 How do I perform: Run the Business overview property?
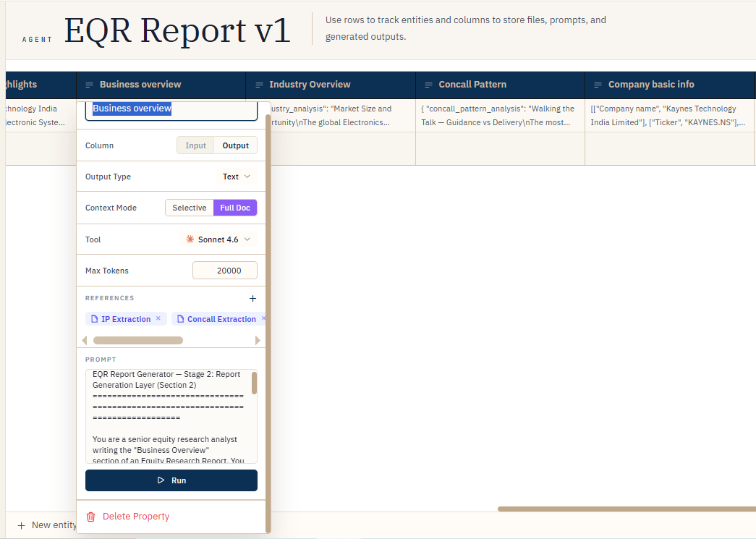tap(171, 480)
